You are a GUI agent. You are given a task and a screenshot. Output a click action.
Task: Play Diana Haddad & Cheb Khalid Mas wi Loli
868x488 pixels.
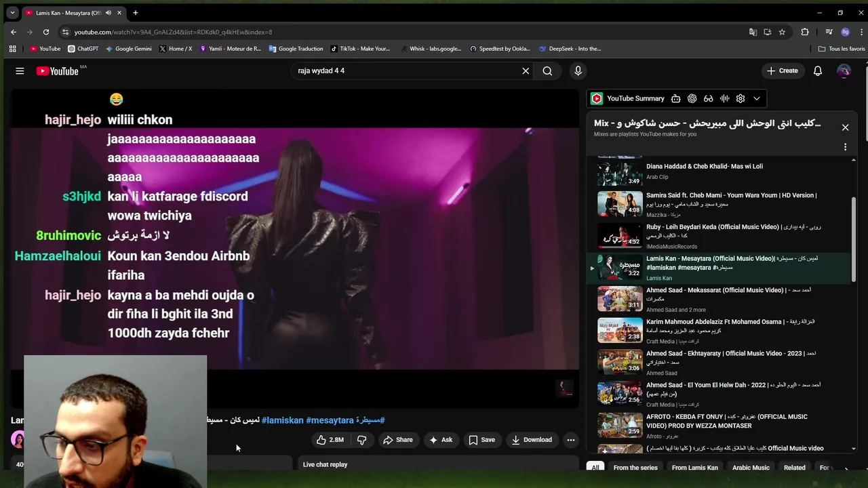[x=719, y=171]
